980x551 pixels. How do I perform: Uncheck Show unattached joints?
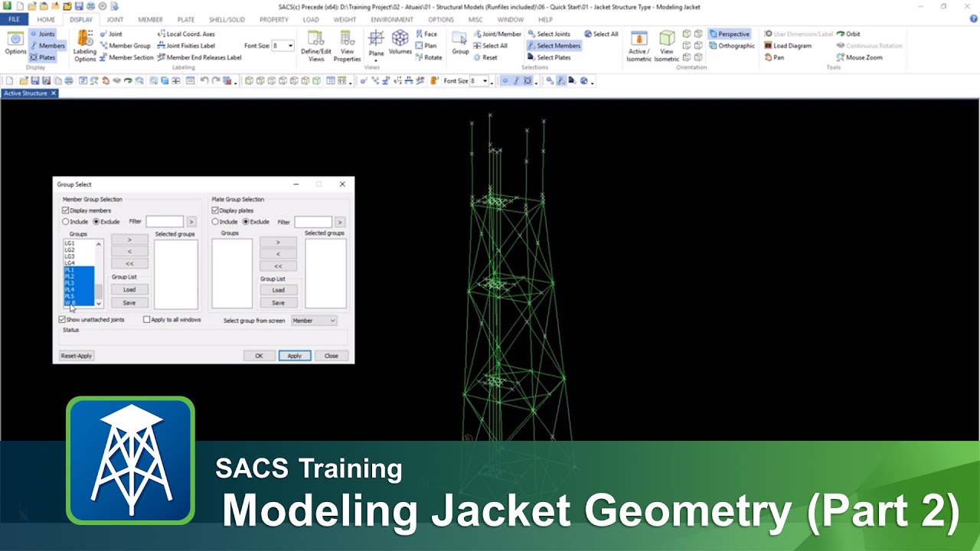[63, 320]
